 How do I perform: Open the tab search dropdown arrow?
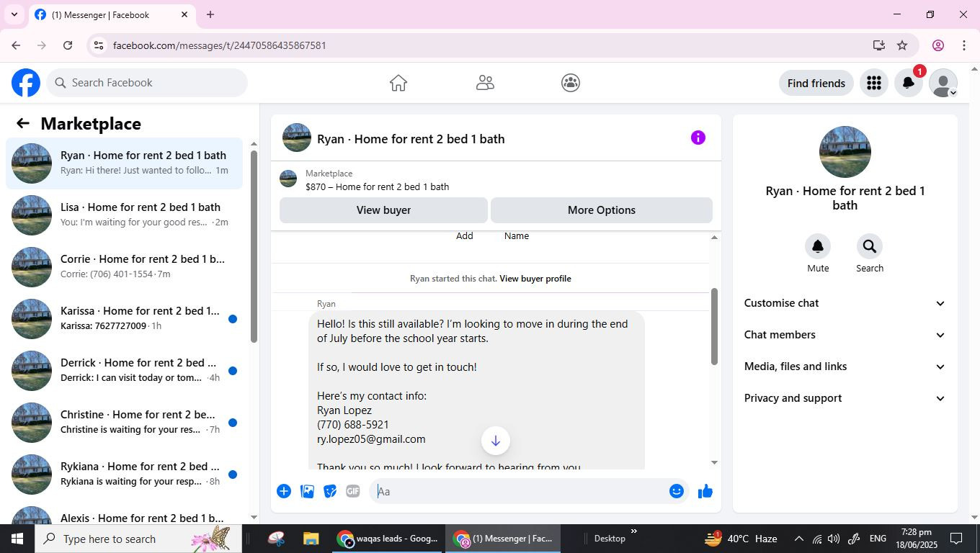[14, 14]
